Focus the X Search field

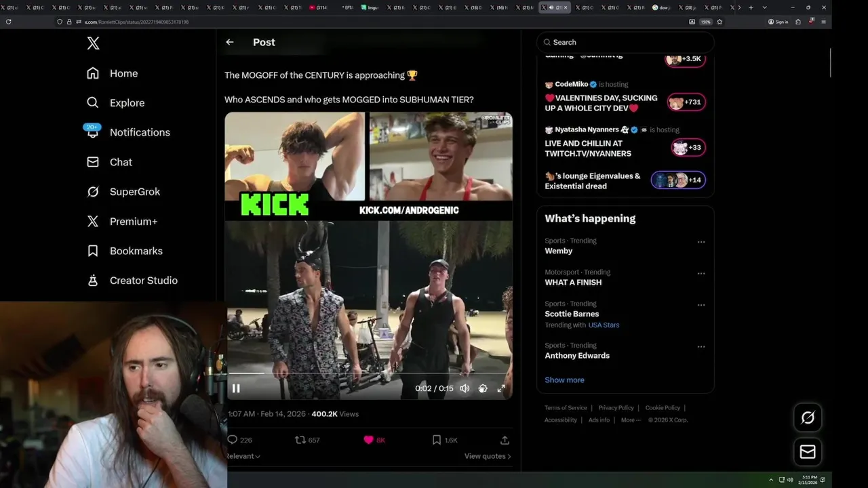tap(625, 42)
